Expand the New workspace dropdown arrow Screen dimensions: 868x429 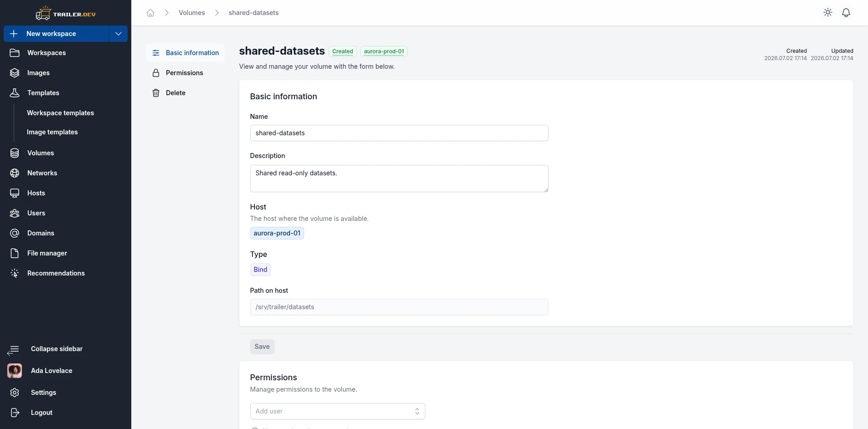pos(119,34)
